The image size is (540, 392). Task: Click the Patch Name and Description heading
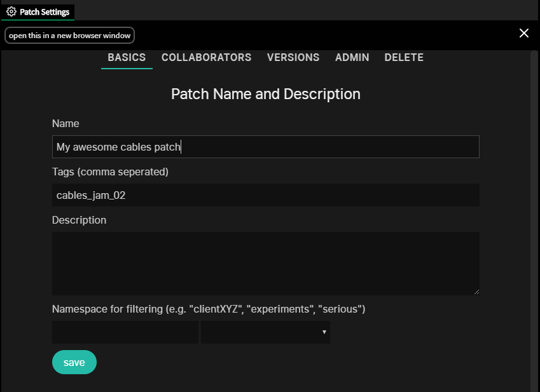tap(265, 94)
